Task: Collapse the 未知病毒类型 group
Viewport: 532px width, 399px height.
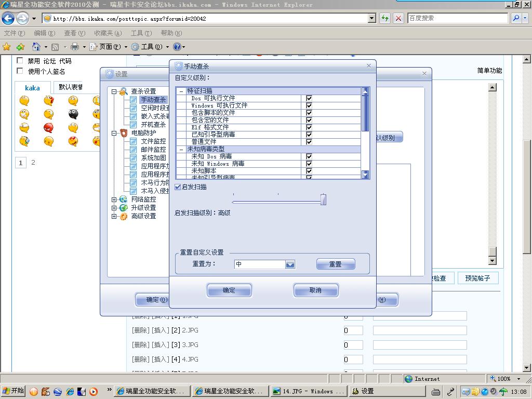Action: coord(181,149)
